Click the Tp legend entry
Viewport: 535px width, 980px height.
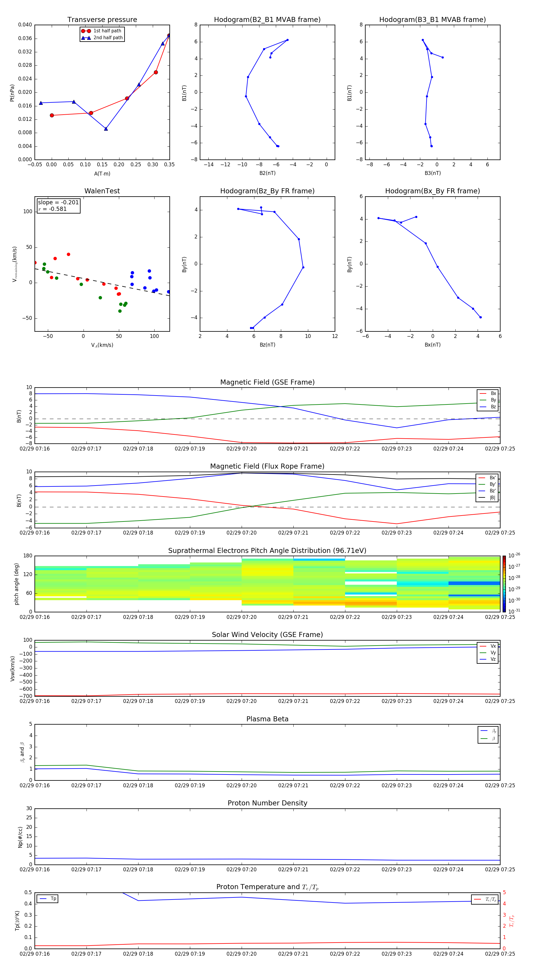(x=48, y=899)
